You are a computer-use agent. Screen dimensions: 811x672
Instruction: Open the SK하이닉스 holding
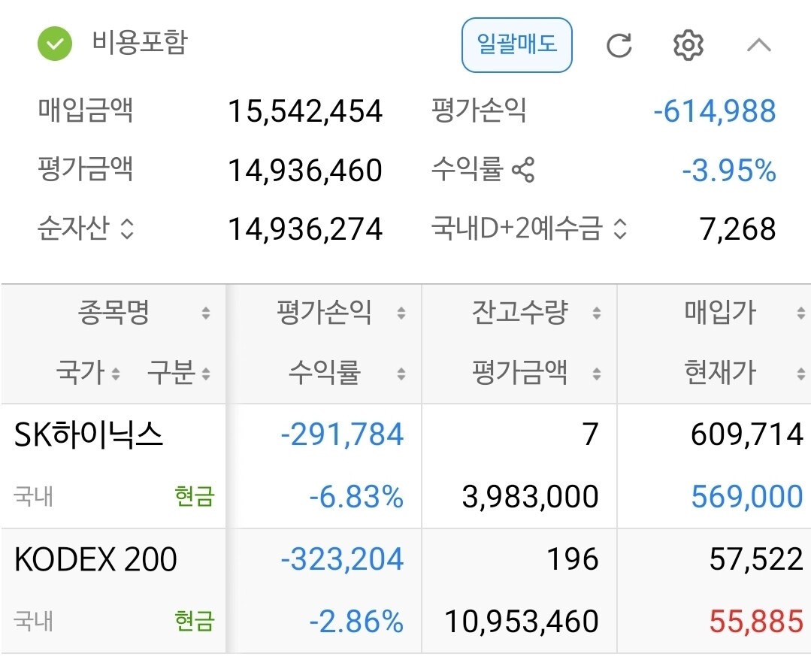pos(89,434)
